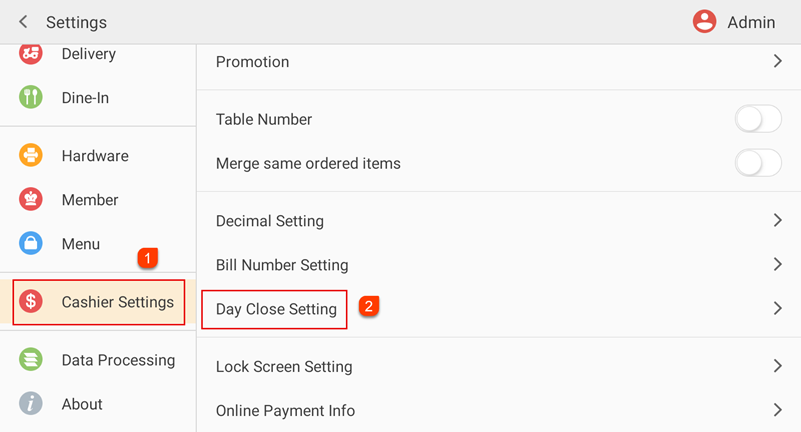Click the Cashier Settings dollar icon
Viewport: 801px width, 432px height.
click(31, 302)
